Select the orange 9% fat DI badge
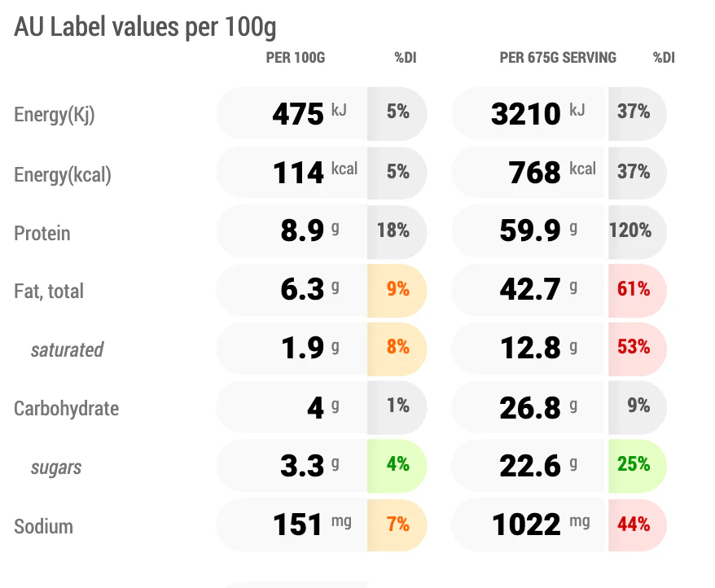 coord(397,290)
